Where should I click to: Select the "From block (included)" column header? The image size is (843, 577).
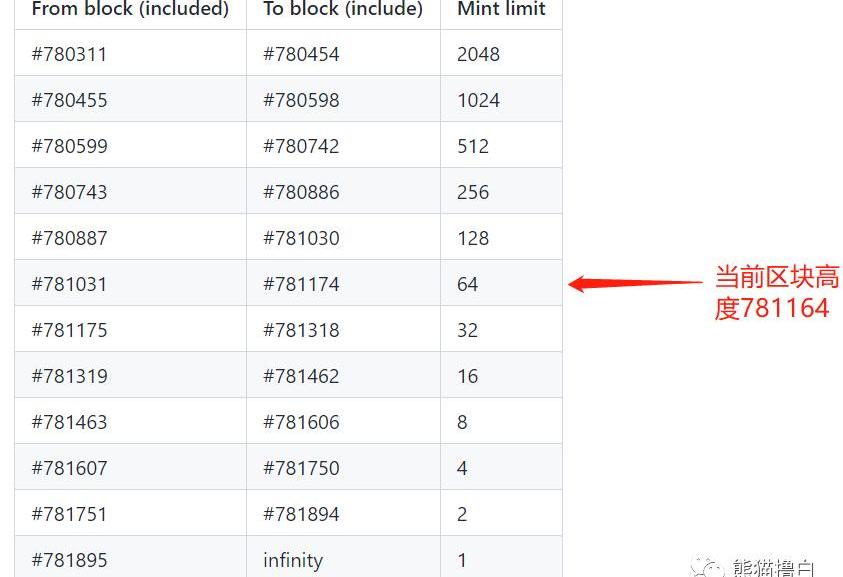coord(130,10)
